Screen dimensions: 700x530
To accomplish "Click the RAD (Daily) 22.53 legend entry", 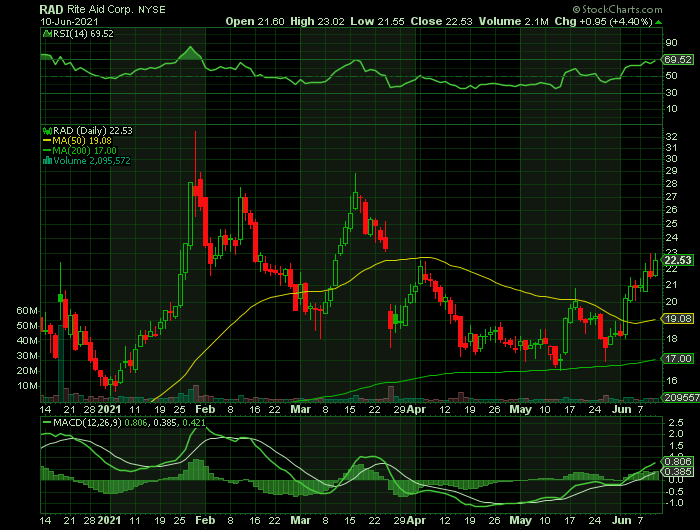I will pyautogui.click(x=93, y=131).
